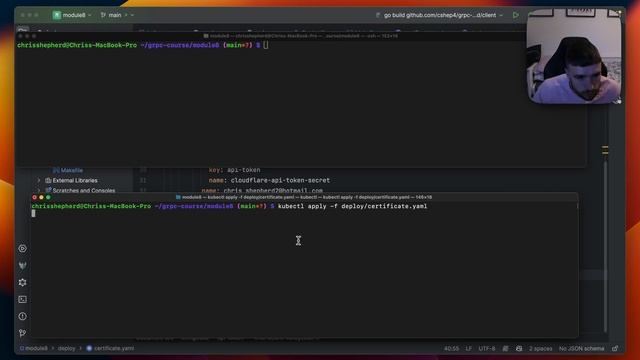Viewport: 640px width, 360px height.
Task: Run the go build configuration
Action: [x=516, y=15]
